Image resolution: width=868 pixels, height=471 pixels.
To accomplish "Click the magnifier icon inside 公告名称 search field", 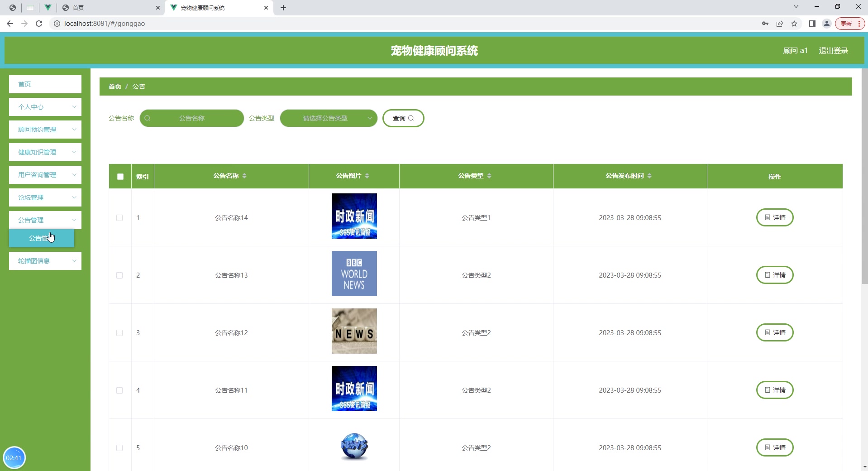I will (148, 118).
